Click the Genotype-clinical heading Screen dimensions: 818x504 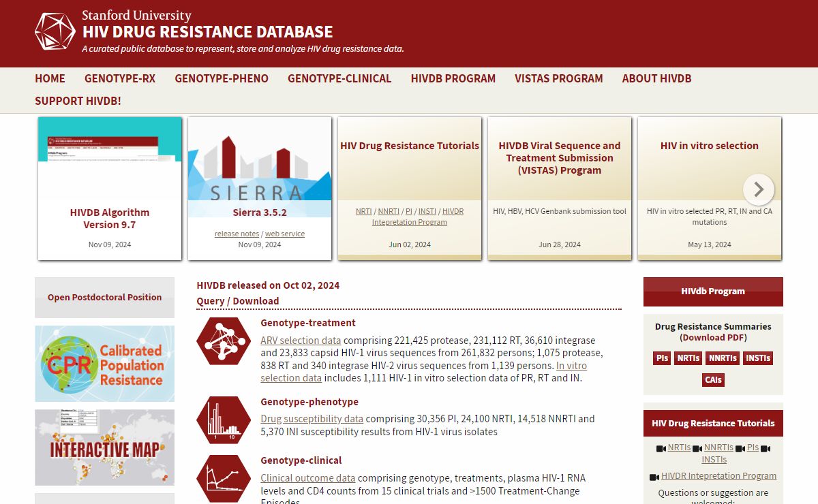click(301, 460)
